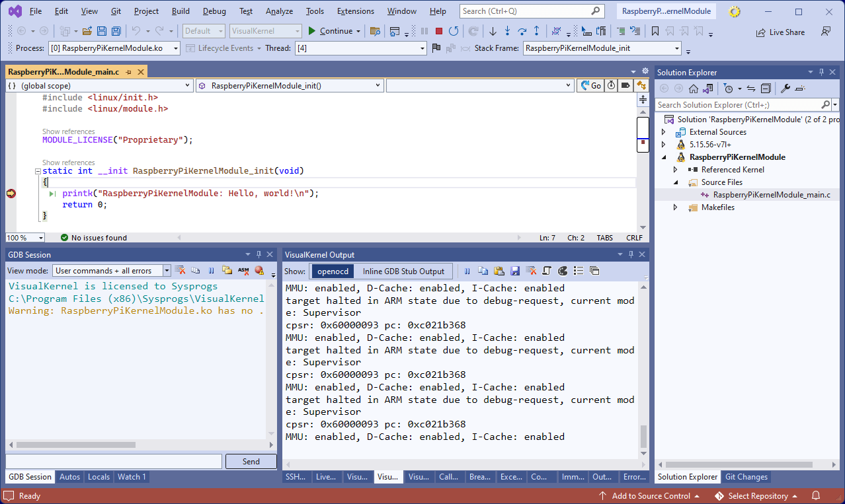Viewport: 845px width, 504px height.
Task: Select the Step Out icon
Action: coord(536,31)
